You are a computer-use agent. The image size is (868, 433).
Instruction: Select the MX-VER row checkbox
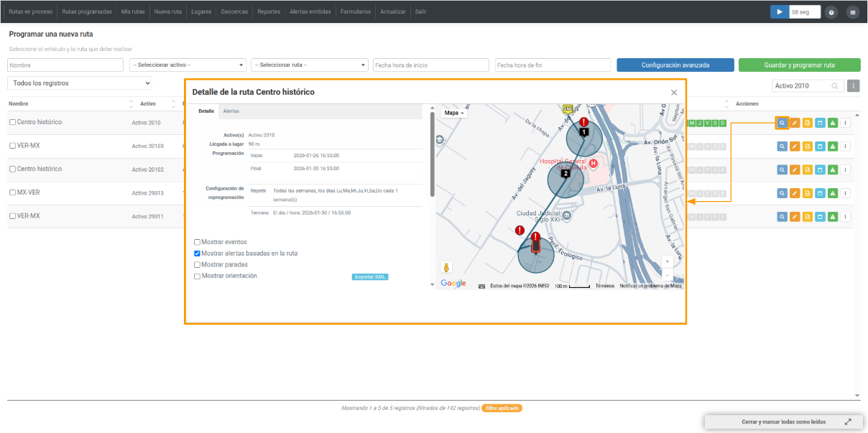point(11,193)
